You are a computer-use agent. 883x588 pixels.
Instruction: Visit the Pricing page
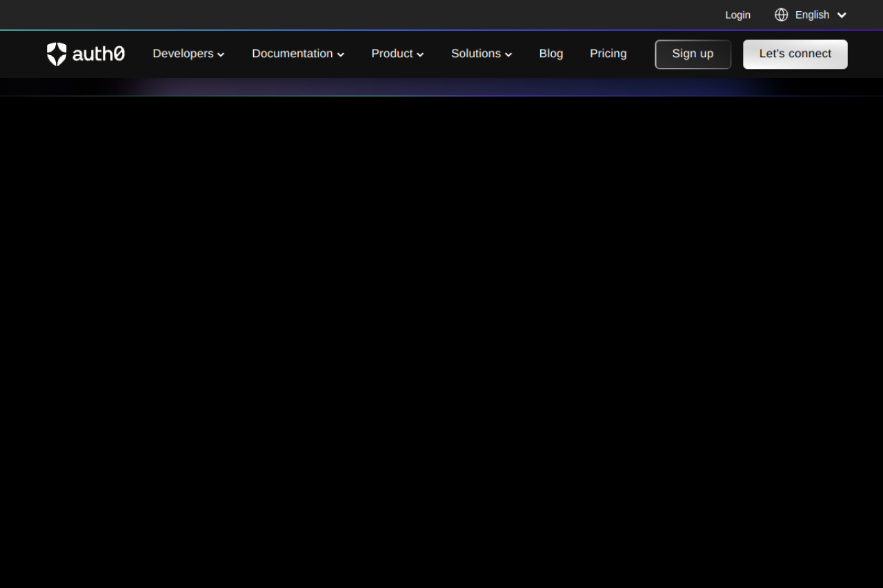(608, 54)
